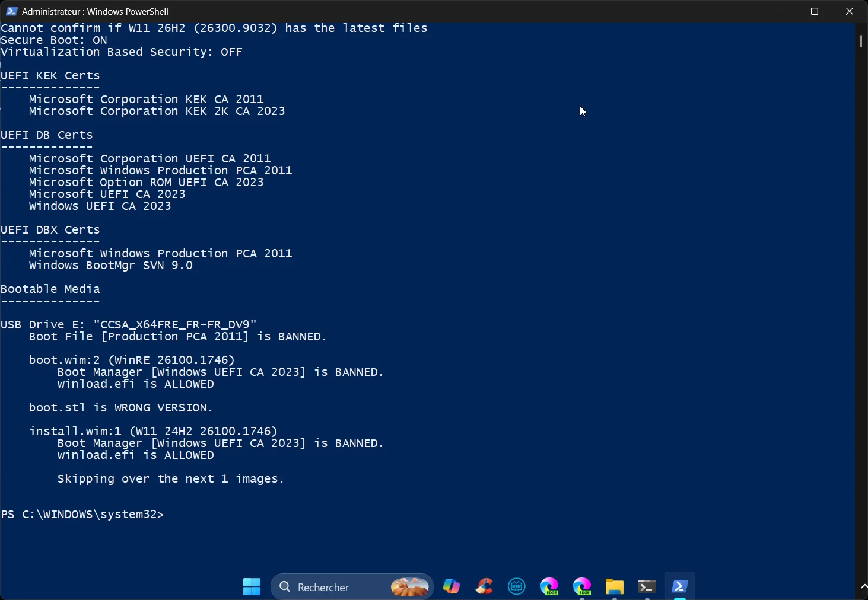Click the 'USB Drive E:' line
This screenshot has width=868, height=600.
point(129,325)
